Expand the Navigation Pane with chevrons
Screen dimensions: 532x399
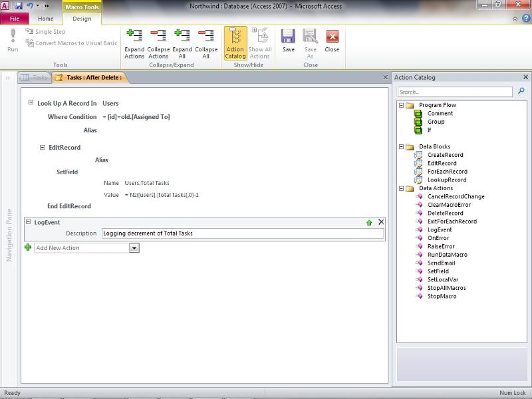click(x=8, y=78)
